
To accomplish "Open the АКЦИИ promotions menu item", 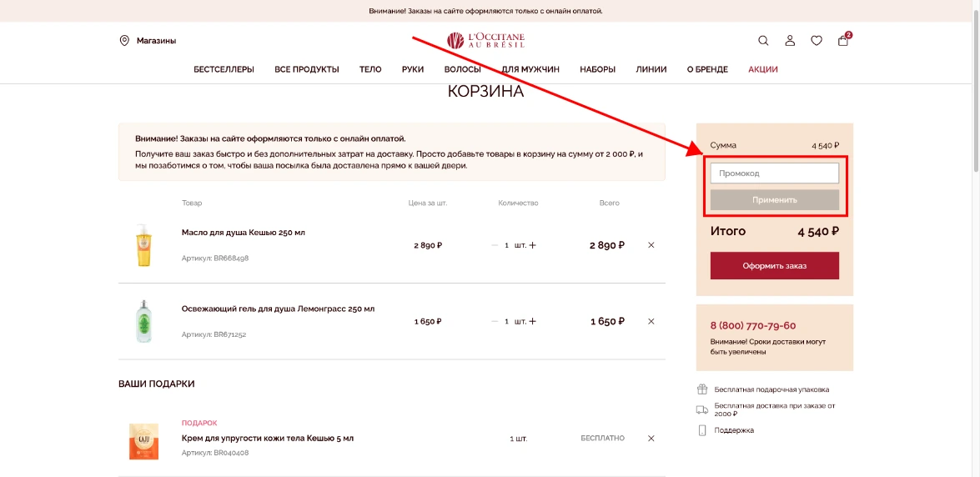I will pos(763,69).
